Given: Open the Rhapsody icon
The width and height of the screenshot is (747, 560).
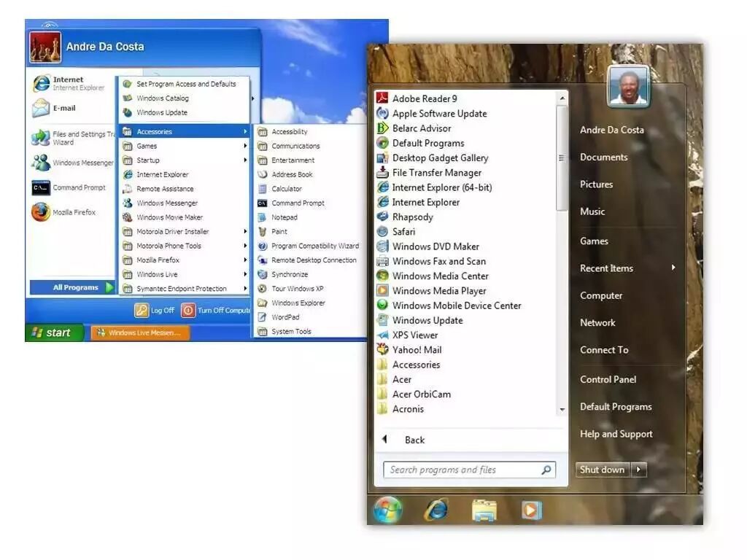Looking at the screenshot, I should (382, 216).
